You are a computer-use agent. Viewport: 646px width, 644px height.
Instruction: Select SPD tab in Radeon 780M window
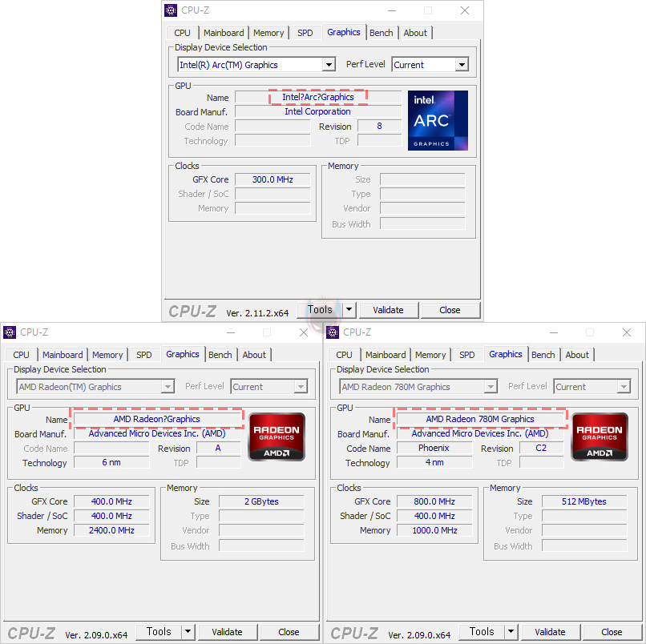pyautogui.click(x=467, y=355)
